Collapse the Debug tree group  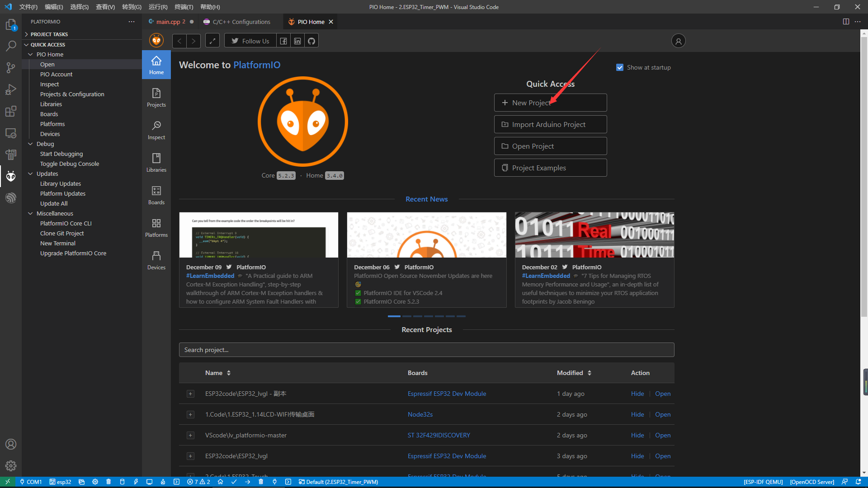pos(31,144)
